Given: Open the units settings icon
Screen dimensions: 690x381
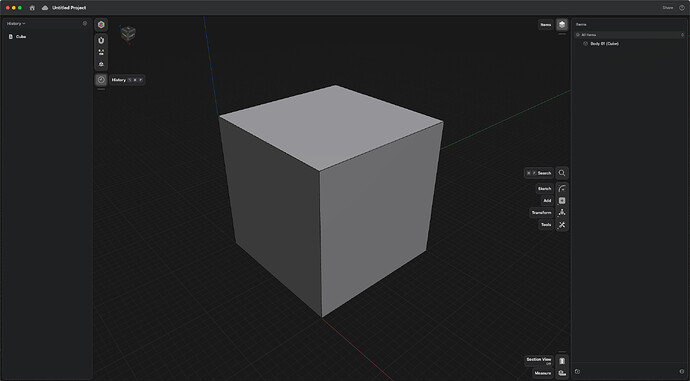Looking at the screenshot, I should pos(101,52).
